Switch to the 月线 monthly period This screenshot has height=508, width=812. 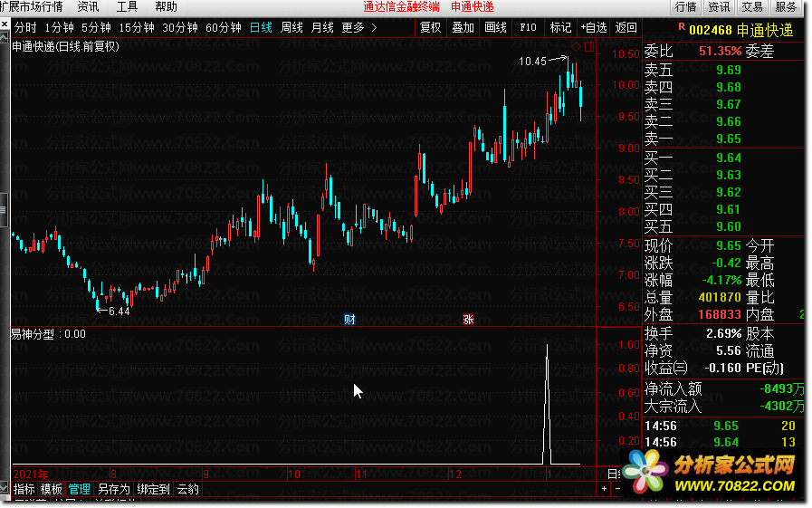click(x=322, y=27)
